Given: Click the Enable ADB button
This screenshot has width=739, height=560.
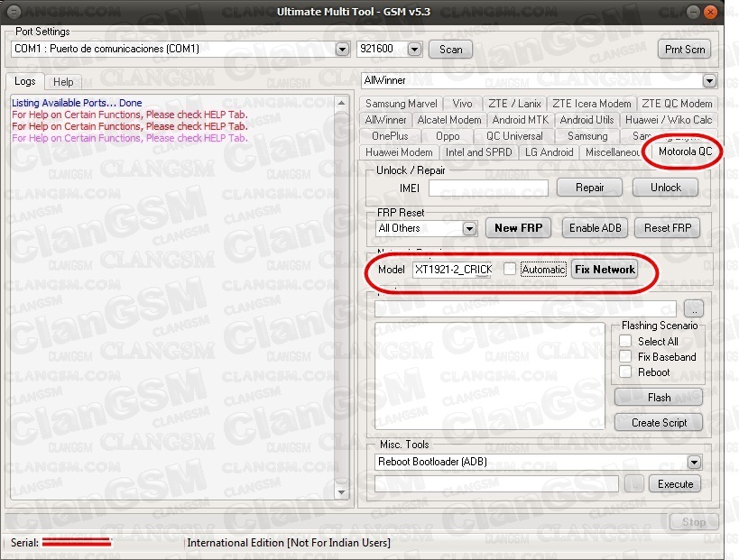Looking at the screenshot, I should (595, 228).
